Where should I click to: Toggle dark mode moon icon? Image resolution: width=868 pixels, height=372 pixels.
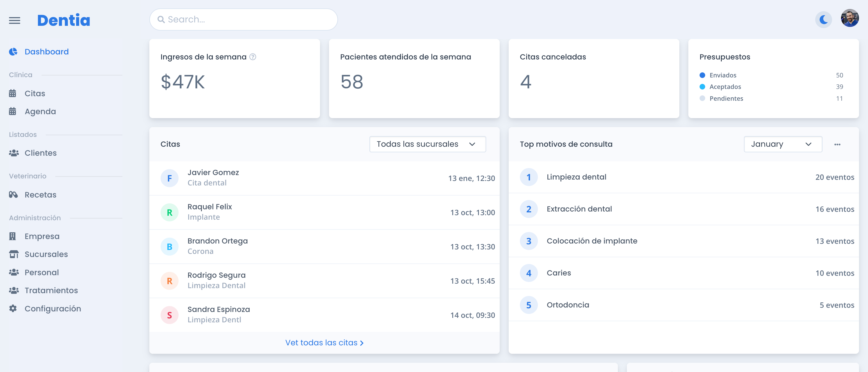pos(824,20)
